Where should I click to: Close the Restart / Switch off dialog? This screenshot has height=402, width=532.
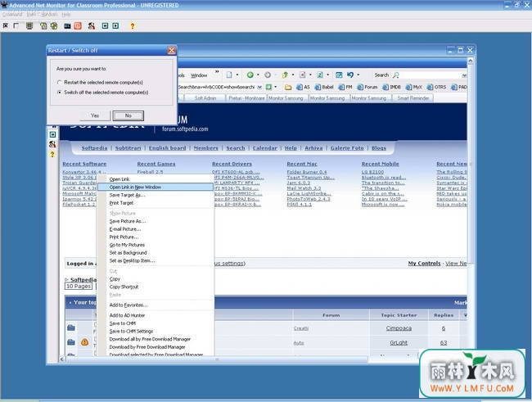tap(171, 50)
